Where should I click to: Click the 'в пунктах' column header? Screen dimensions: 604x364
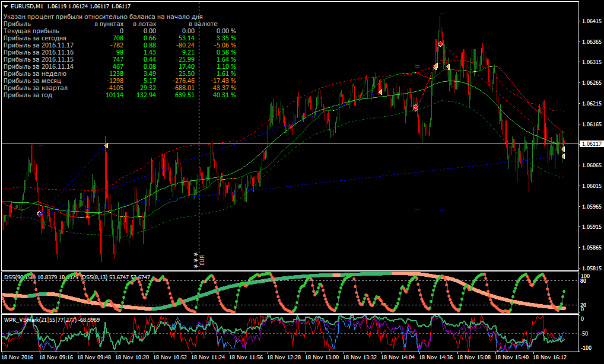coord(109,24)
